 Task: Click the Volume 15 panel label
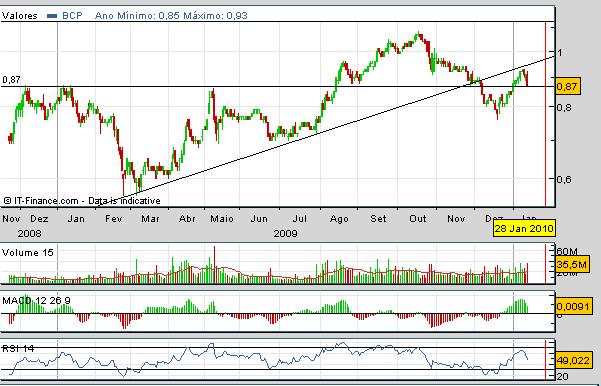click(28, 253)
